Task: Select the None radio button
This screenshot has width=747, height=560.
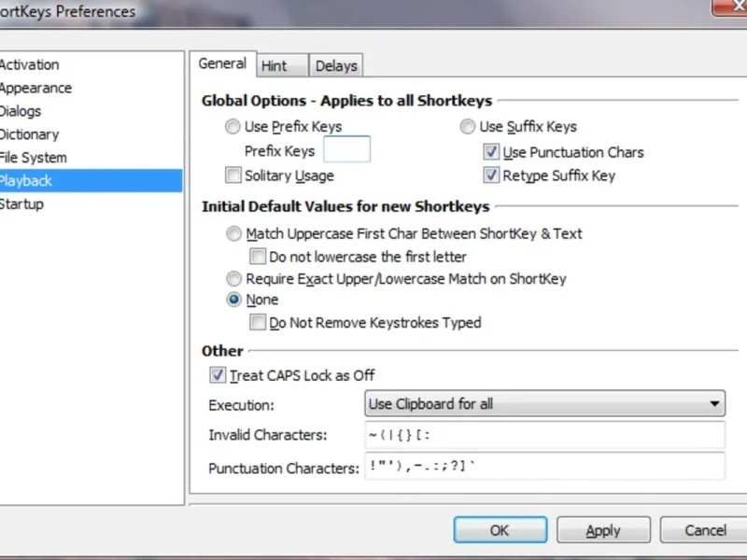Action: tap(233, 300)
